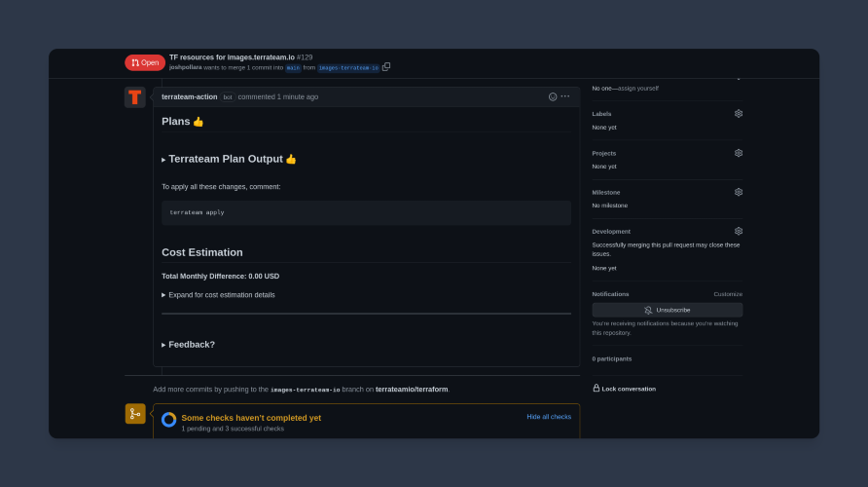Click Customize notifications link

point(728,294)
